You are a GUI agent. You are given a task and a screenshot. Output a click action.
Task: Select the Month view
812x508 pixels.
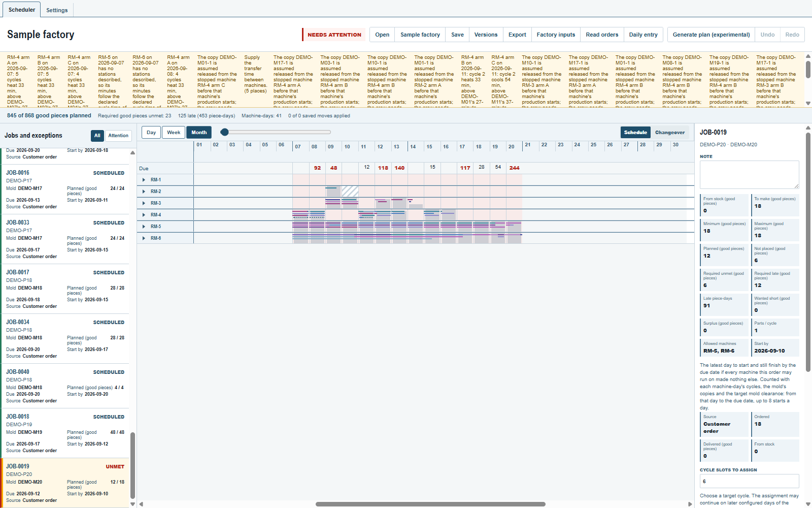(199, 133)
